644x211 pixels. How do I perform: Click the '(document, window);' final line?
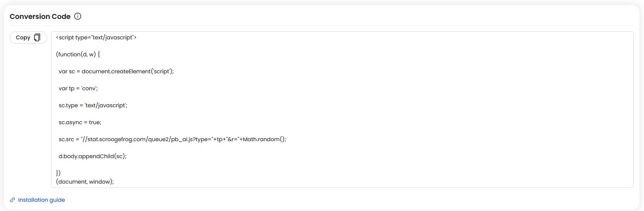pyautogui.click(x=85, y=182)
